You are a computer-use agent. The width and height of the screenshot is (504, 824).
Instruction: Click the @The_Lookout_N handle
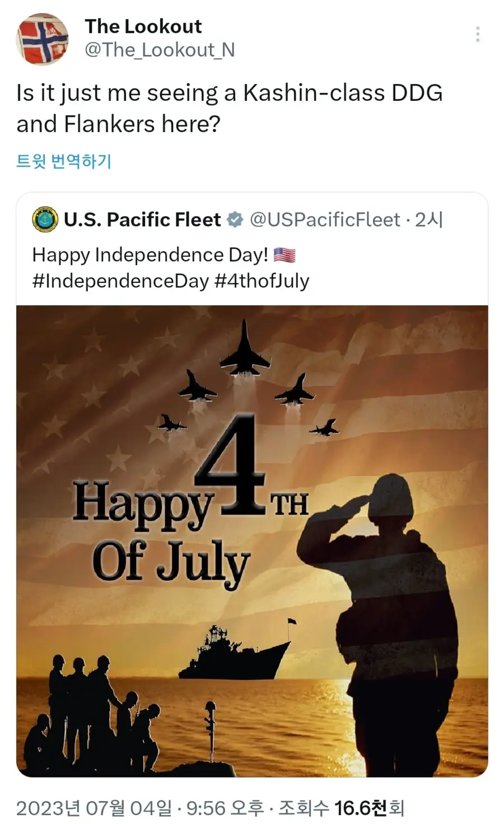(160, 50)
